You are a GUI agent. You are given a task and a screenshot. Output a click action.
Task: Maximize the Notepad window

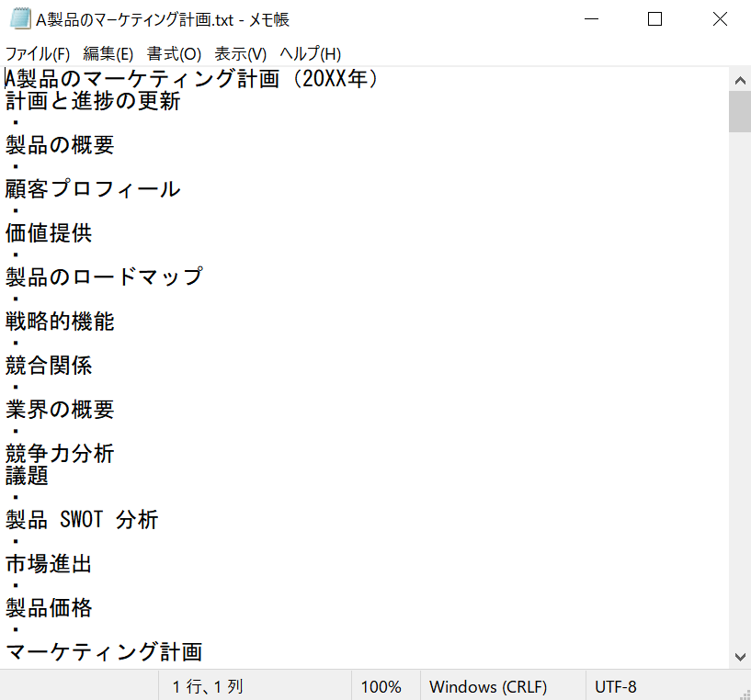click(x=654, y=19)
